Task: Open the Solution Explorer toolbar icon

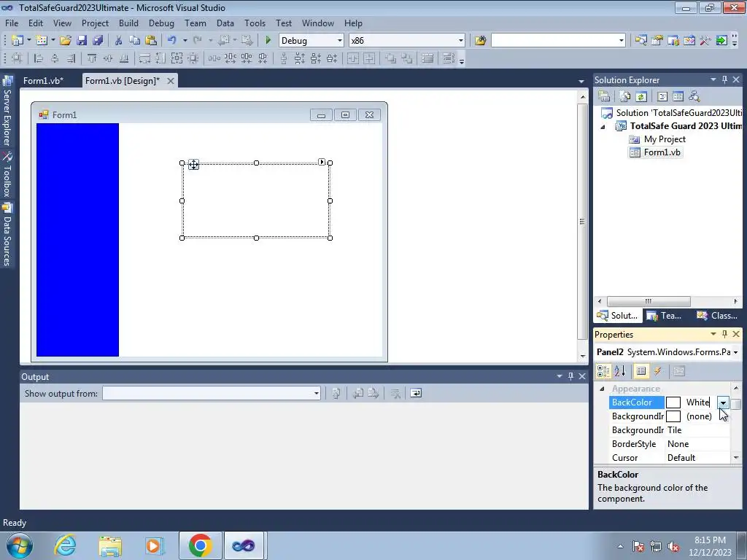Action: [641, 41]
